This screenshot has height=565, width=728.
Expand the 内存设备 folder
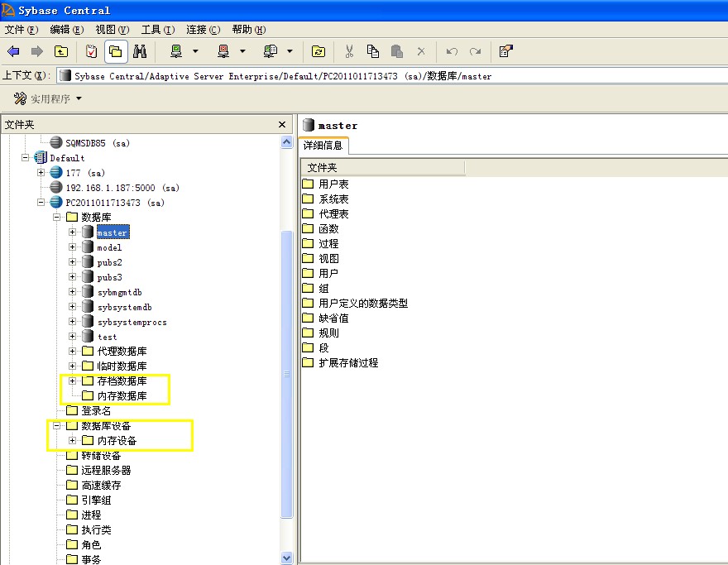(73, 440)
